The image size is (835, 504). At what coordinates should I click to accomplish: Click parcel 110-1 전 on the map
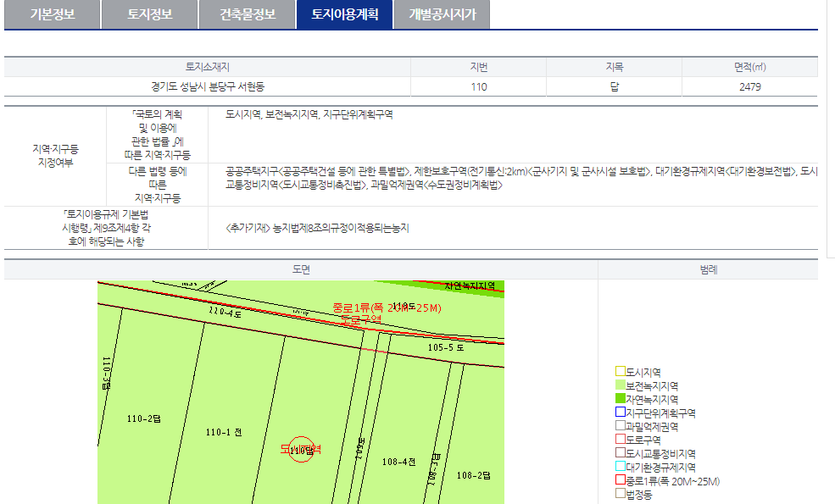point(224,432)
